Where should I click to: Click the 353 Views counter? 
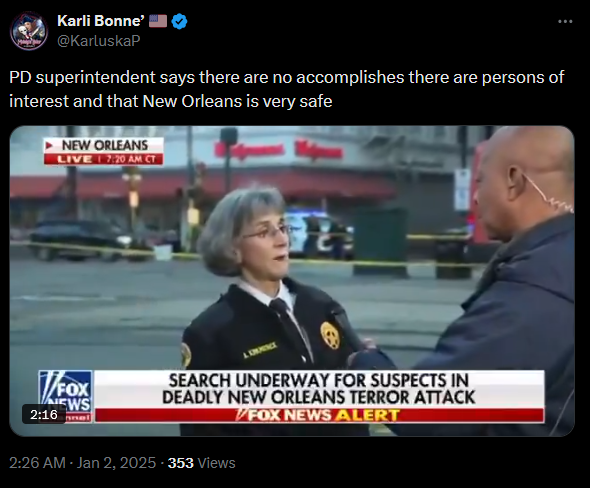click(x=201, y=463)
